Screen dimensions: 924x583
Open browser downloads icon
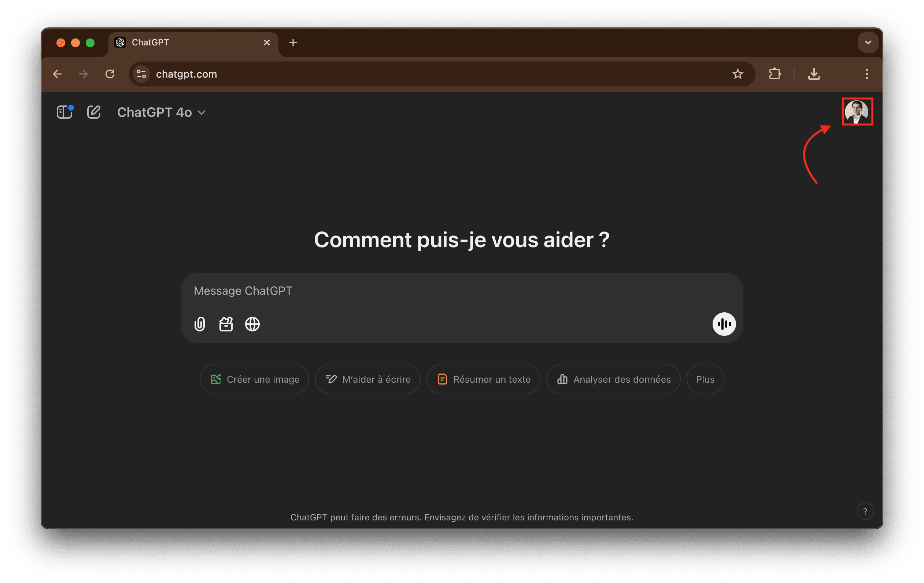point(814,74)
